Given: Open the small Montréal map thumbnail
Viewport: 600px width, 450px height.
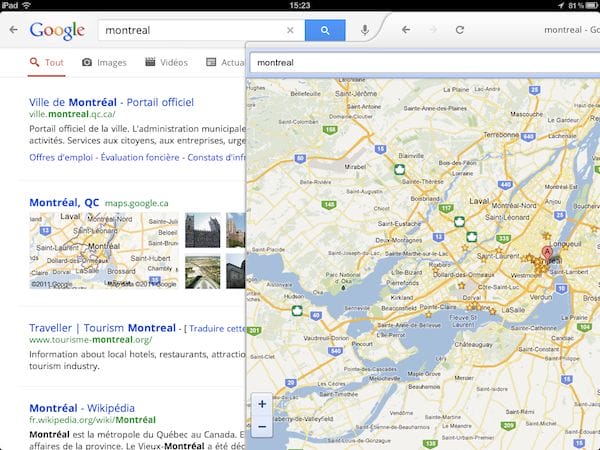Looking at the screenshot, I should click(x=104, y=250).
